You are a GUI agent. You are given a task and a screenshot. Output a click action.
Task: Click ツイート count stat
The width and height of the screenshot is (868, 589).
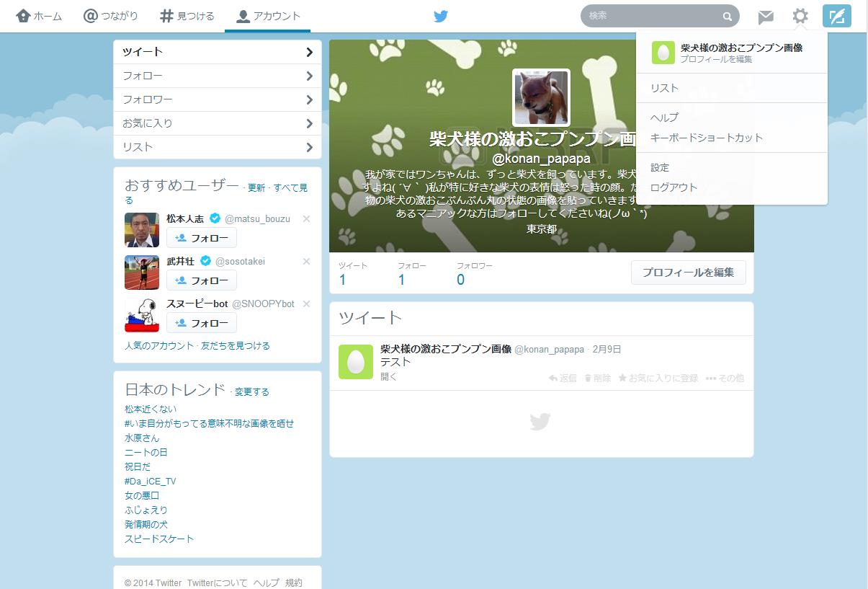353,274
